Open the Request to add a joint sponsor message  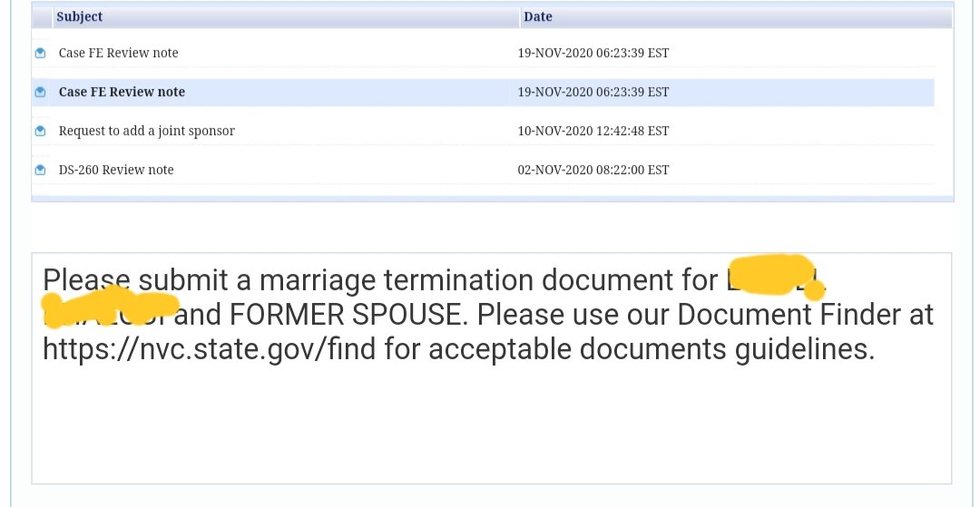click(x=147, y=132)
